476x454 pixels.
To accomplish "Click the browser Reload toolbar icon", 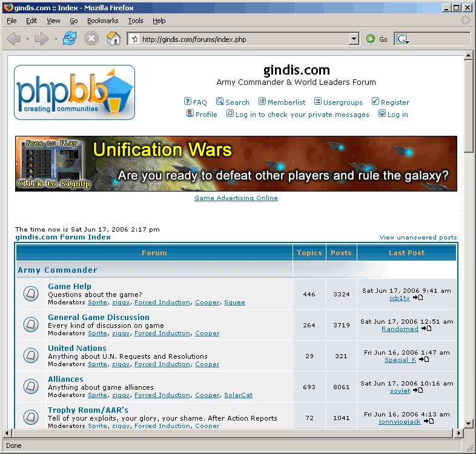I will [x=70, y=39].
